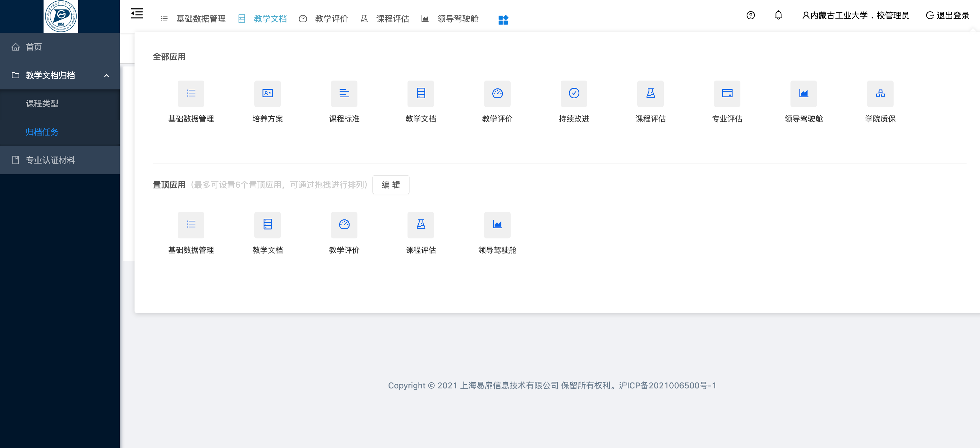Collapse sidebar with menu fold icon
Screen dimensions: 980x448
tap(137, 14)
